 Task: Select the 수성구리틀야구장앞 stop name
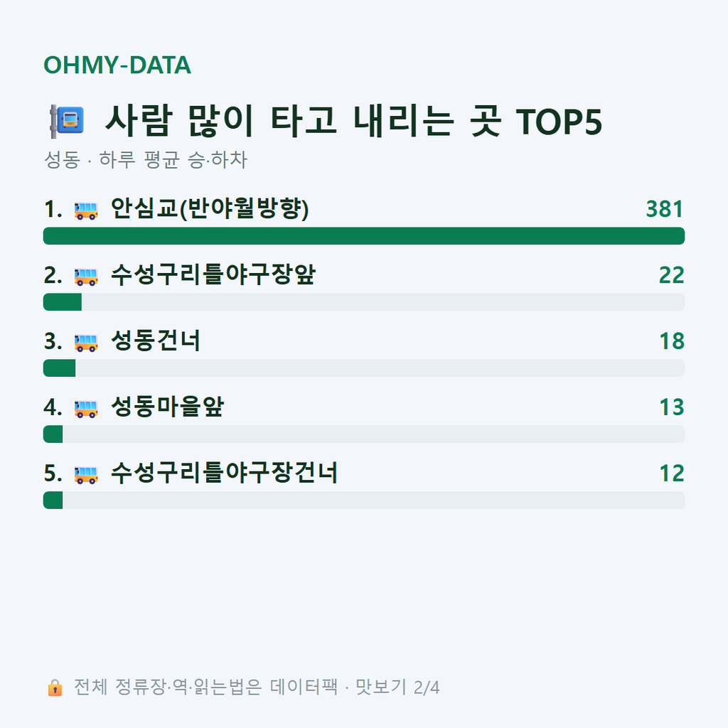click(x=213, y=275)
